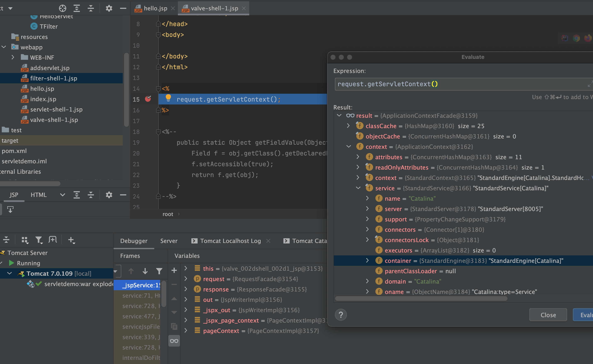
Task: Open structure panel settings gear
Action: coord(109,195)
